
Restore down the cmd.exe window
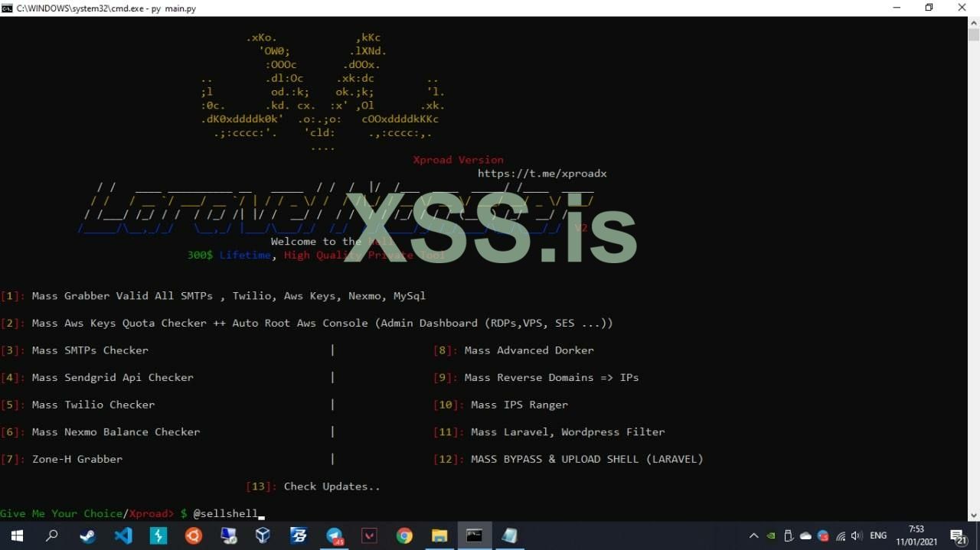(x=929, y=8)
